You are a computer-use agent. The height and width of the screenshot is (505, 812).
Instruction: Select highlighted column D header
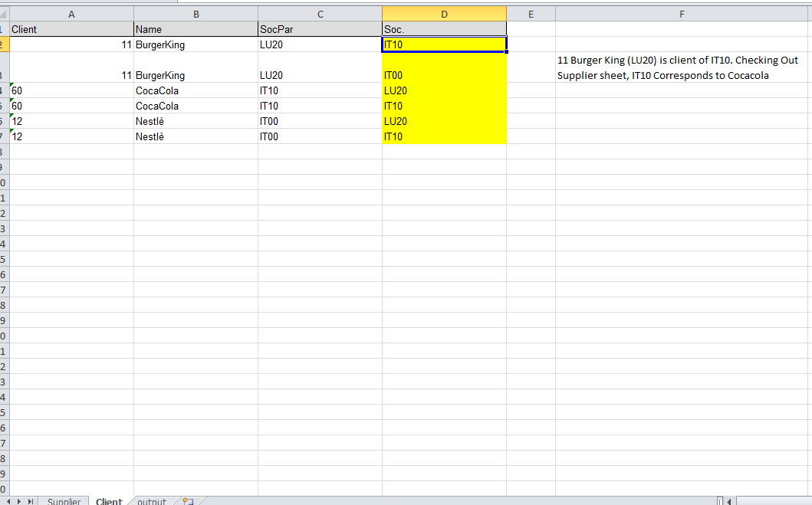pyautogui.click(x=444, y=14)
